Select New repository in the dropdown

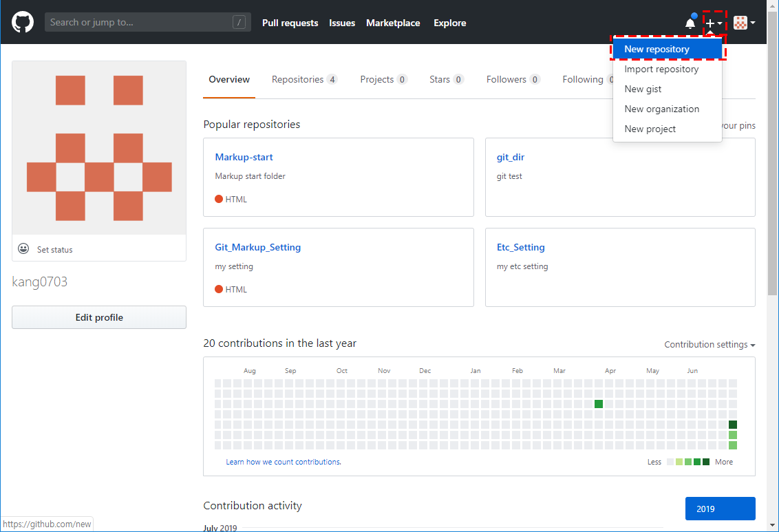click(668, 49)
